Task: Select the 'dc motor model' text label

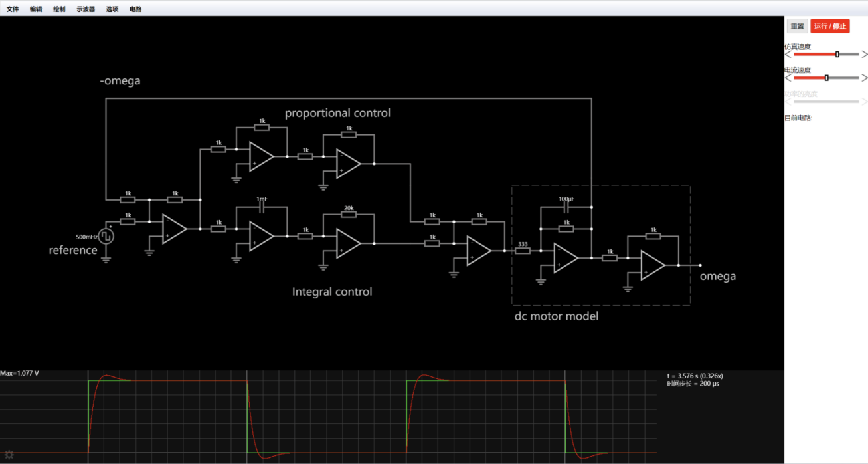Action: [557, 316]
